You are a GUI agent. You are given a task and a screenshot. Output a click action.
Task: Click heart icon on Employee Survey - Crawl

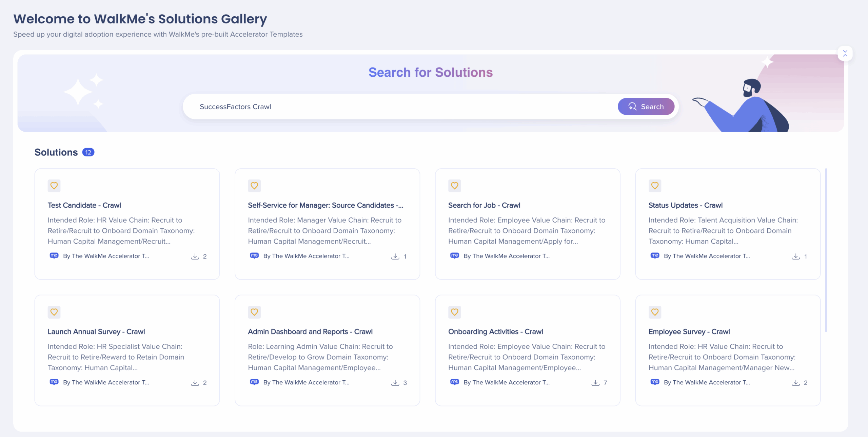tap(655, 312)
